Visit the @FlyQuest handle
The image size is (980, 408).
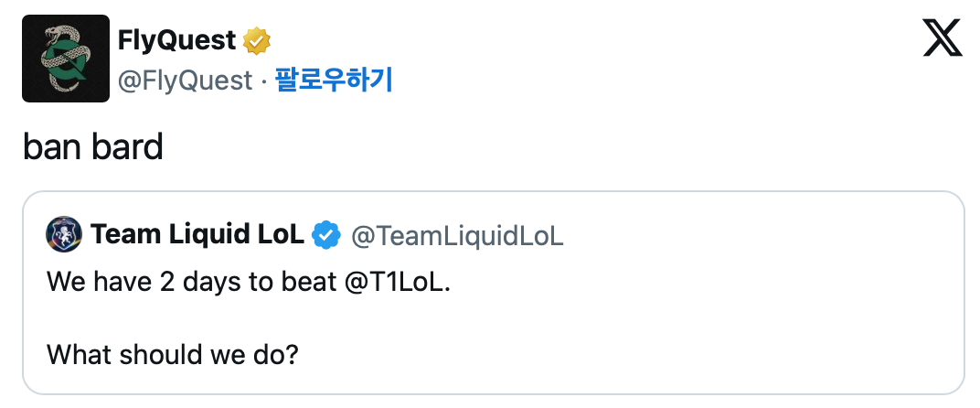(185, 81)
